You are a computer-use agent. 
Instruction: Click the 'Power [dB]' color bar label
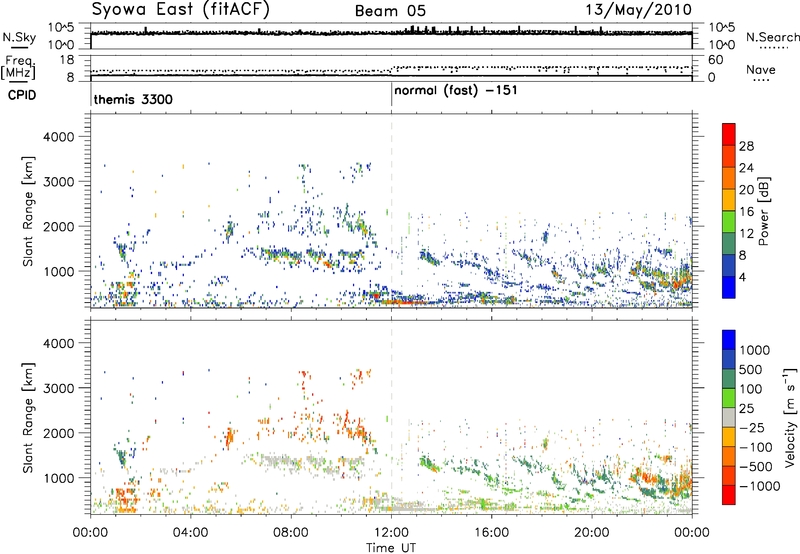(x=763, y=211)
